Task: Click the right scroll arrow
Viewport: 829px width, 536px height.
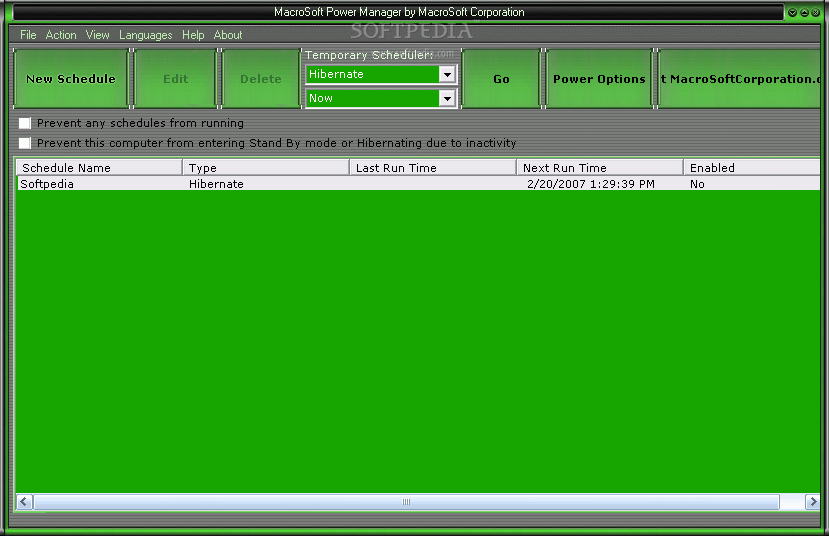Action: point(813,502)
